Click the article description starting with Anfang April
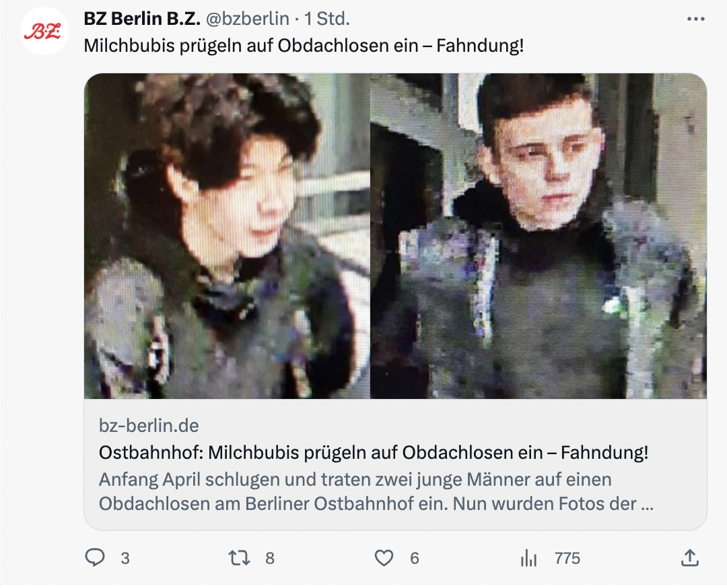This screenshot has height=588, width=727. point(376,491)
